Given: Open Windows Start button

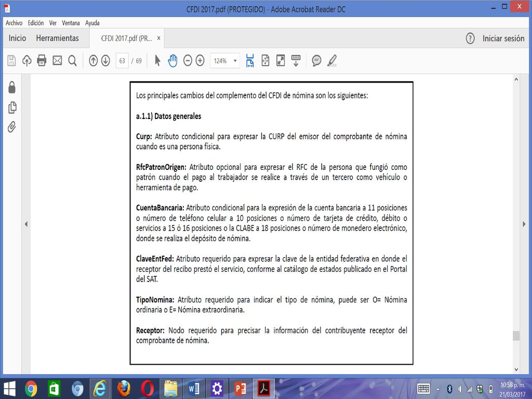Looking at the screenshot, I should tap(9, 389).
